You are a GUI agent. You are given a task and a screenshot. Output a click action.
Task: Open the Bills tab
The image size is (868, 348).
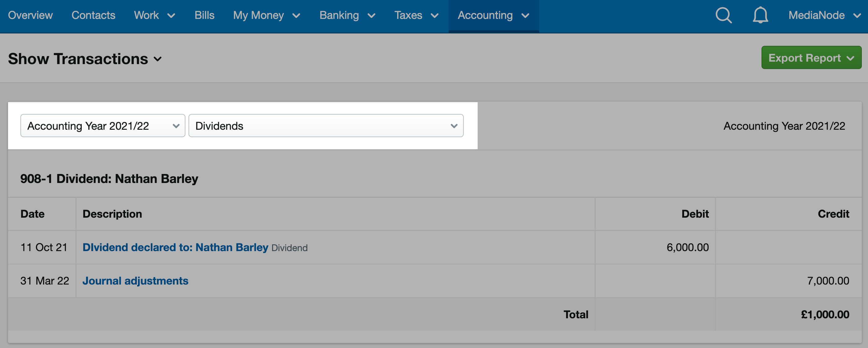(205, 15)
